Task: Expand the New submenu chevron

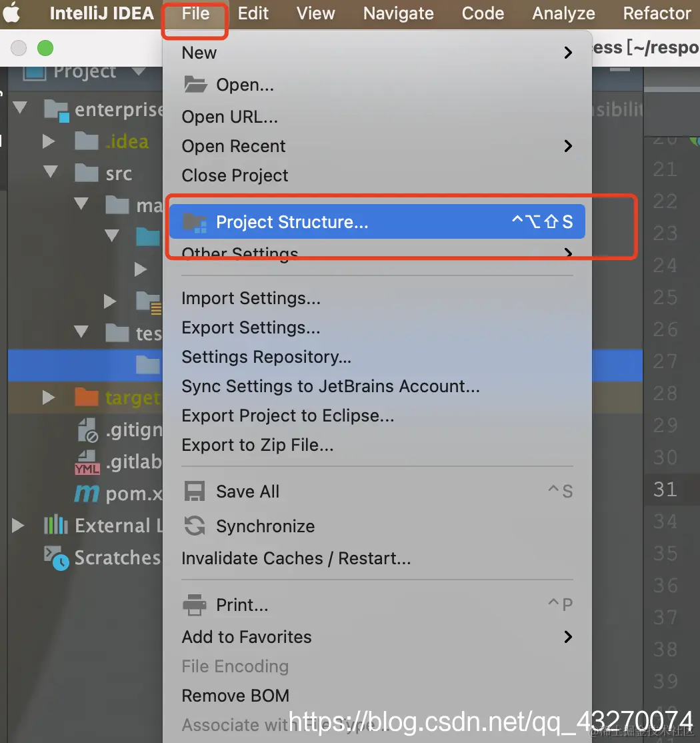Action: point(568,53)
